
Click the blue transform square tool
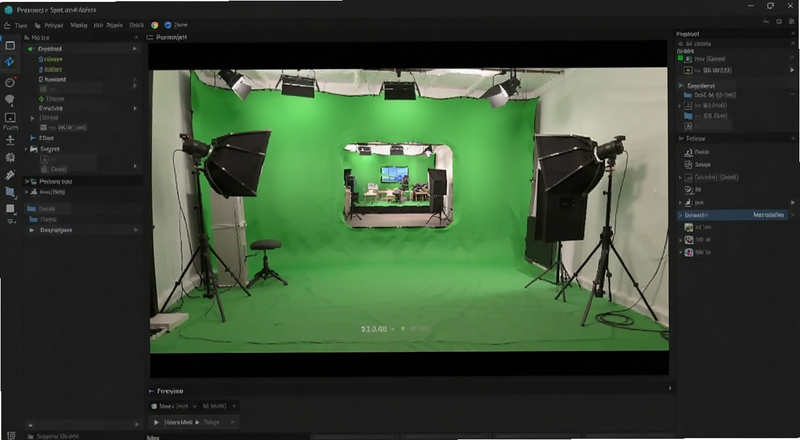[10, 192]
